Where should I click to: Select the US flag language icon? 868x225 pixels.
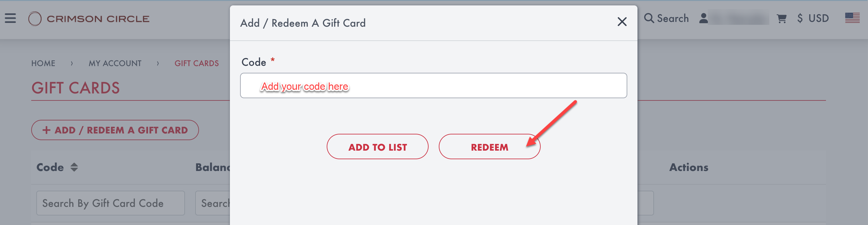852,18
